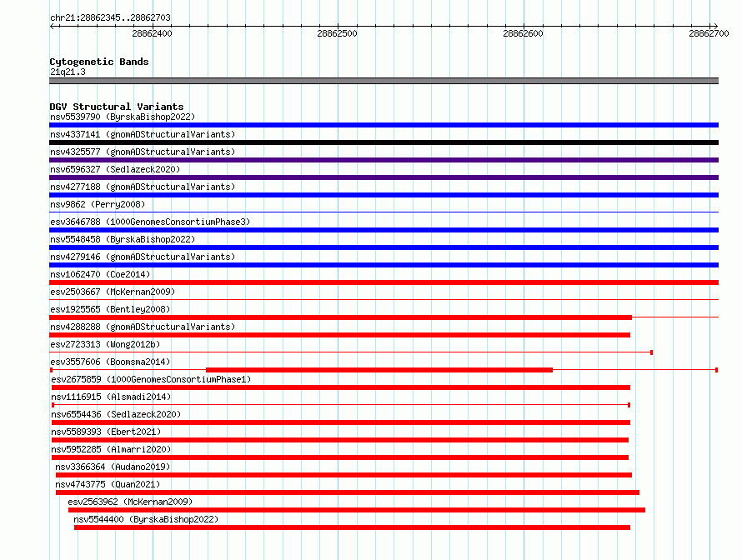This screenshot has height=560, width=742.
Task: Click the nsv5539790 (ByrskaBishop2022) variant label
Action: (x=123, y=117)
